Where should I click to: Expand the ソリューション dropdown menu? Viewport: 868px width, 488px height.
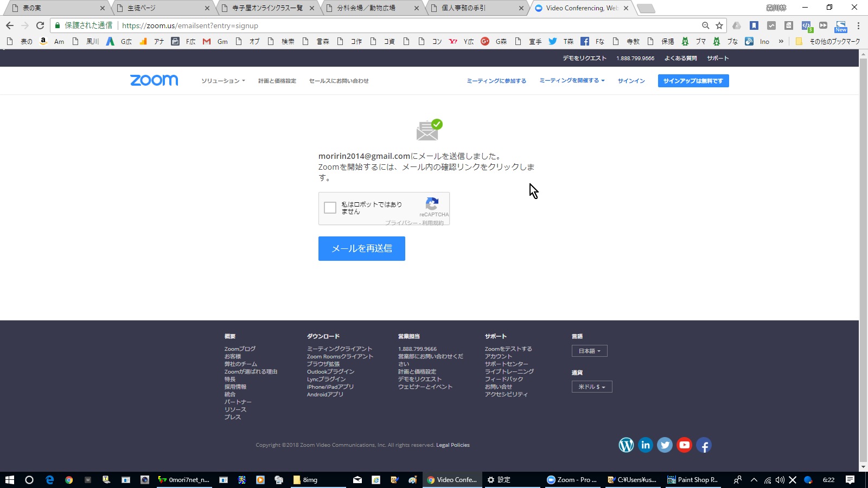click(223, 81)
